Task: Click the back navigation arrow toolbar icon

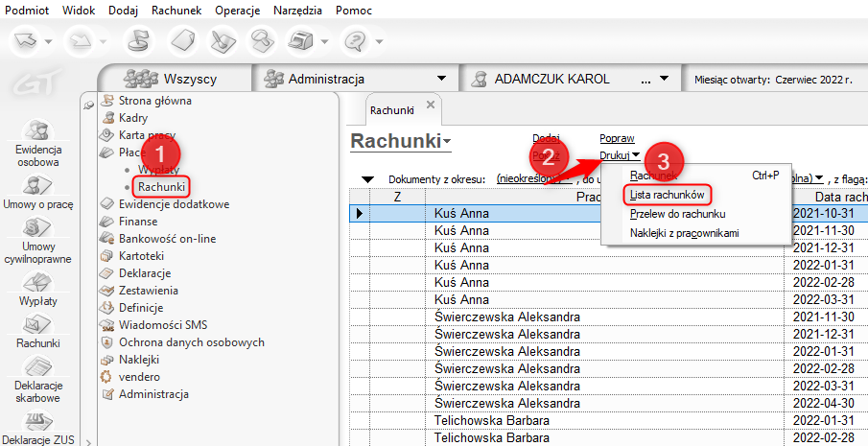Action: pyautogui.click(x=27, y=40)
